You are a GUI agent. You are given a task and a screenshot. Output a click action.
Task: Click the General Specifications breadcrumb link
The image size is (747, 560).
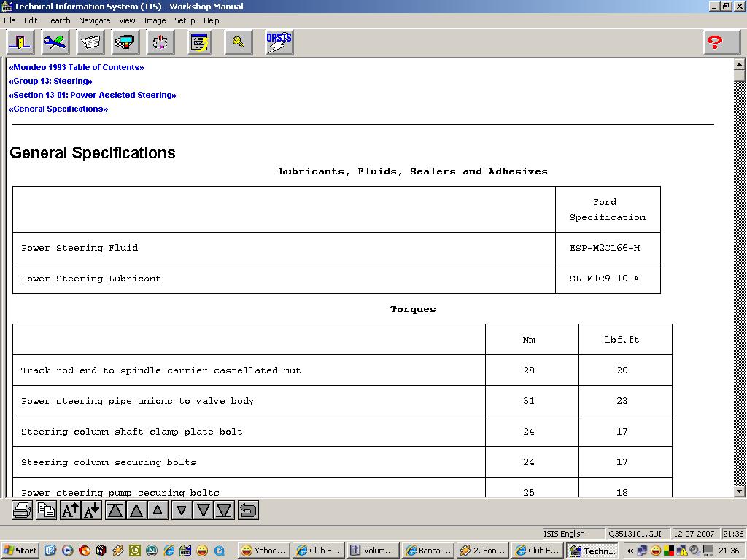point(58,109)
